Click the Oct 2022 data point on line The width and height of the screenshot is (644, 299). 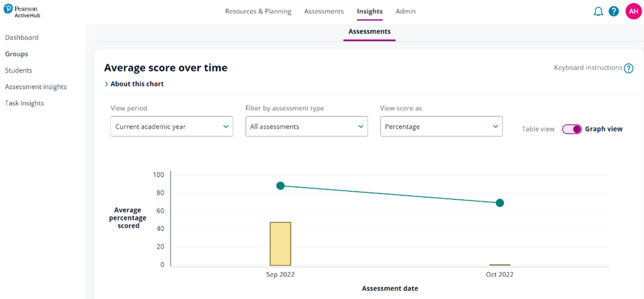pos(499,203)
